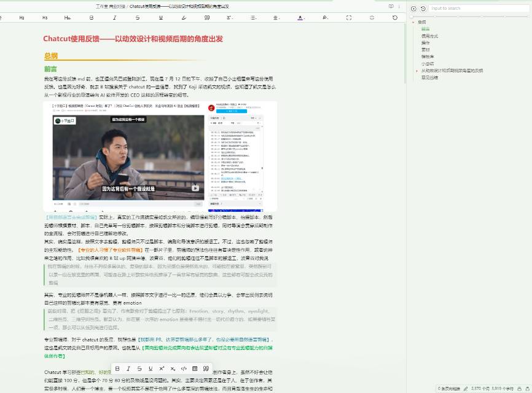Toggle bold in the top toolbar

click(x=92, y=18)
